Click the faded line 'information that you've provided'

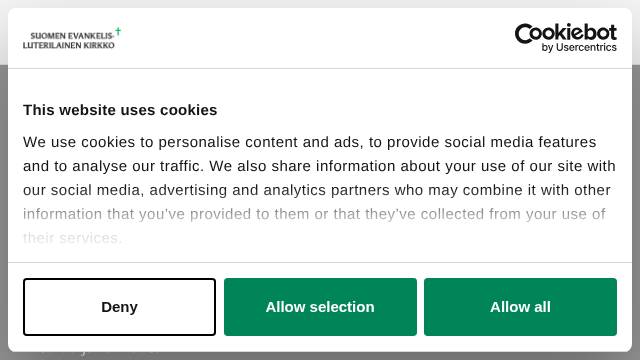tap(314, 214)
